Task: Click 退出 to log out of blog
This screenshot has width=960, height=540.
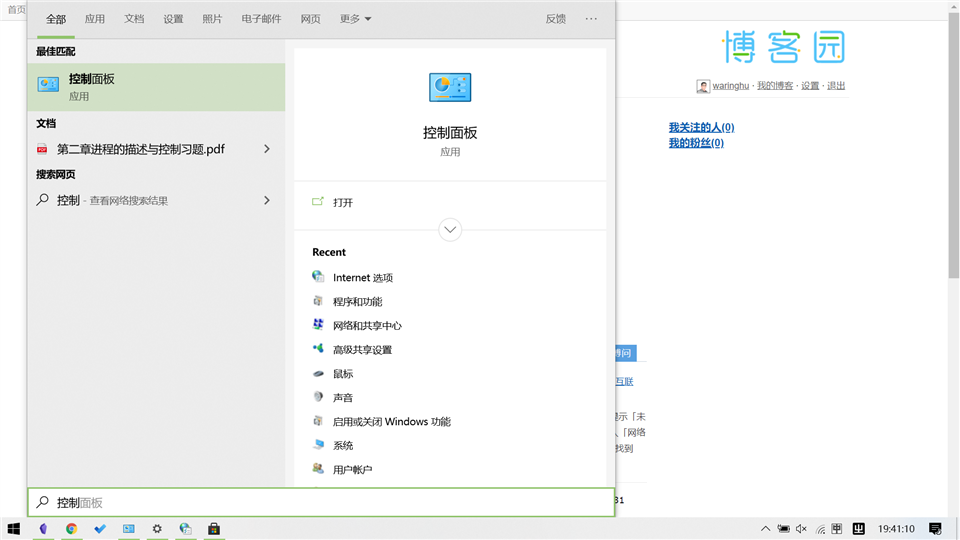Action: (836, 86)
